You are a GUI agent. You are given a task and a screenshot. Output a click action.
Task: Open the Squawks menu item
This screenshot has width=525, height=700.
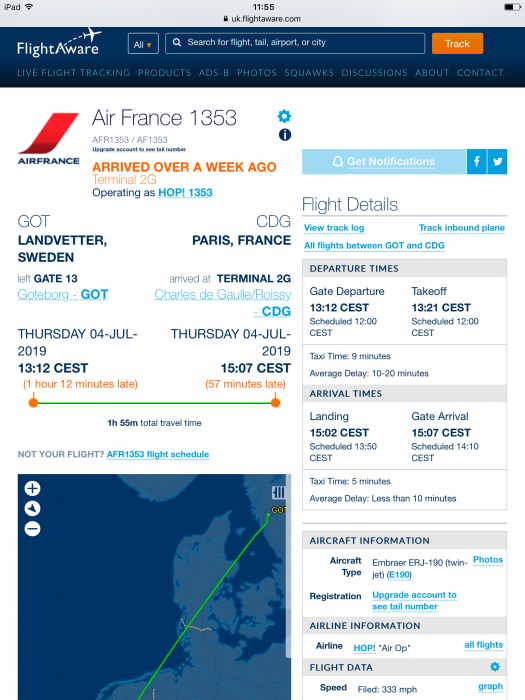[309, 73]
